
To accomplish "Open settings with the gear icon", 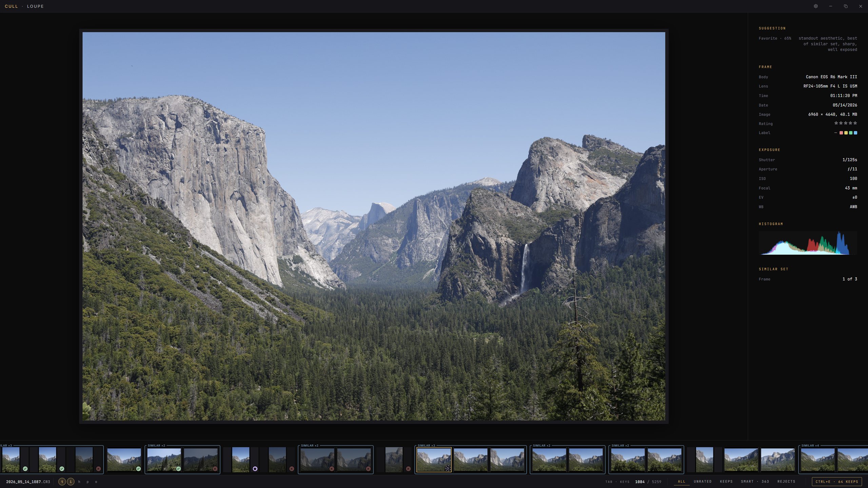I will coord(815,6).
